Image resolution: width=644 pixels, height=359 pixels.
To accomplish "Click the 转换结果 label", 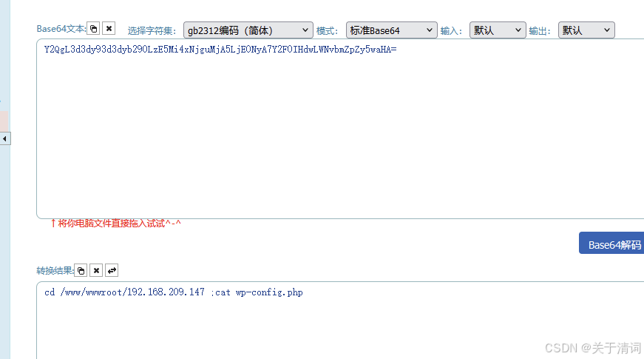I will pyautogui.click(x=55, y=271).
